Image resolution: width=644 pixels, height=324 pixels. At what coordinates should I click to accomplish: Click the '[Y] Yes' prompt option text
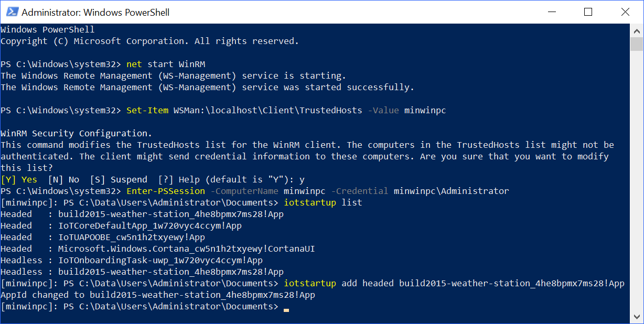tap(19, 179)
